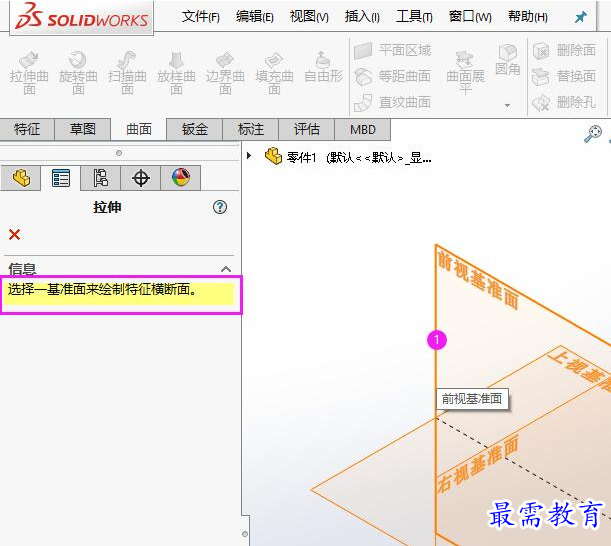
Task: Open the 工具(T) menu
Action: pyautogui.click(x=414, y=17)
